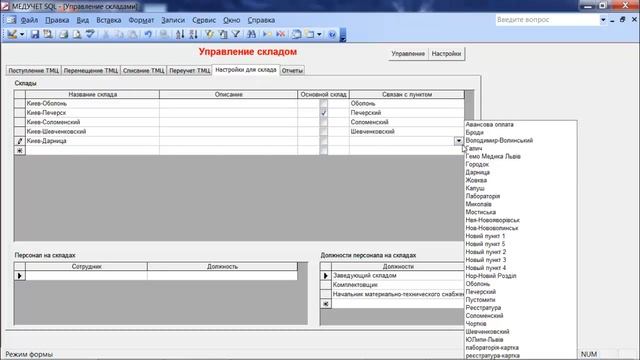The image size is (640, 360).
Task: Open the Access form control menu icon
Action: (11, 20)
